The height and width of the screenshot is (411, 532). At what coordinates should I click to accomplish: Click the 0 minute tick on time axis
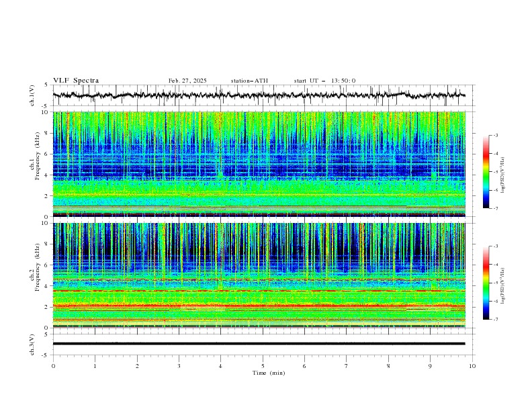(x=53, y=366)
